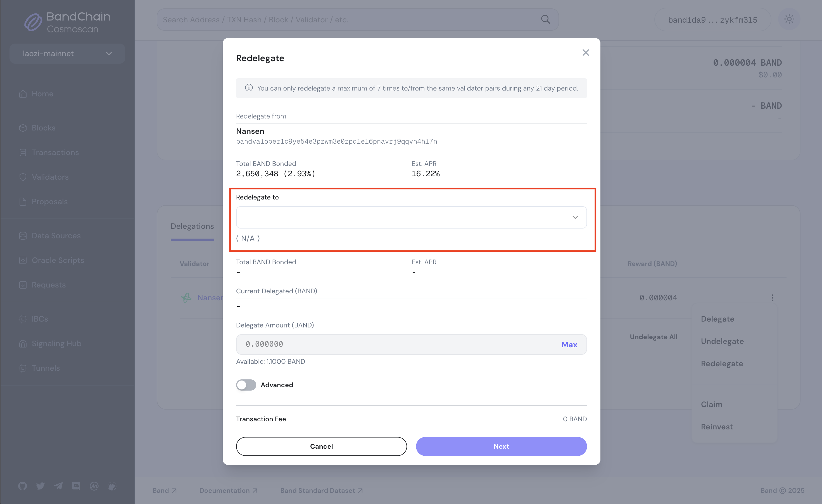Close the Redelegate dialog with X

click(x=586, y=53)
